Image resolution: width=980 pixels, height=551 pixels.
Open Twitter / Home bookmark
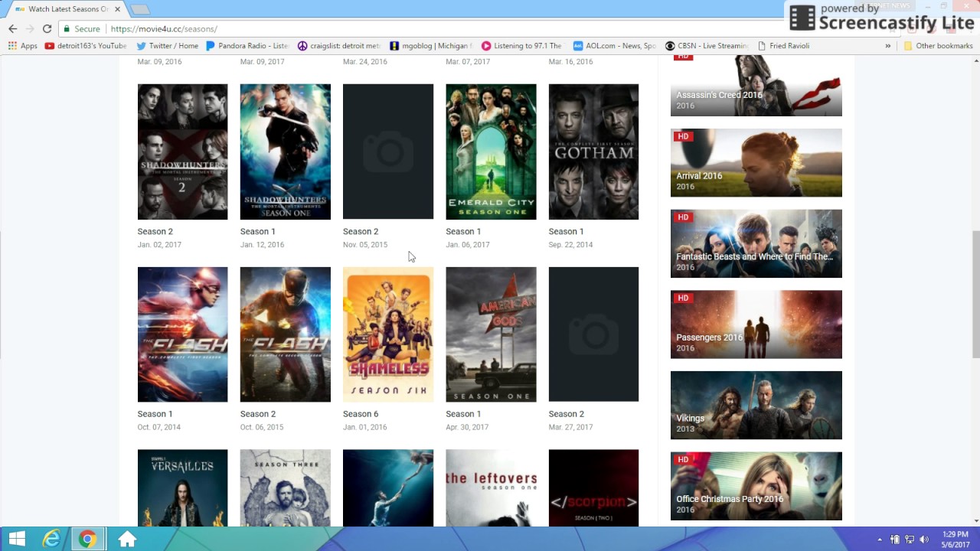point(167,46)
